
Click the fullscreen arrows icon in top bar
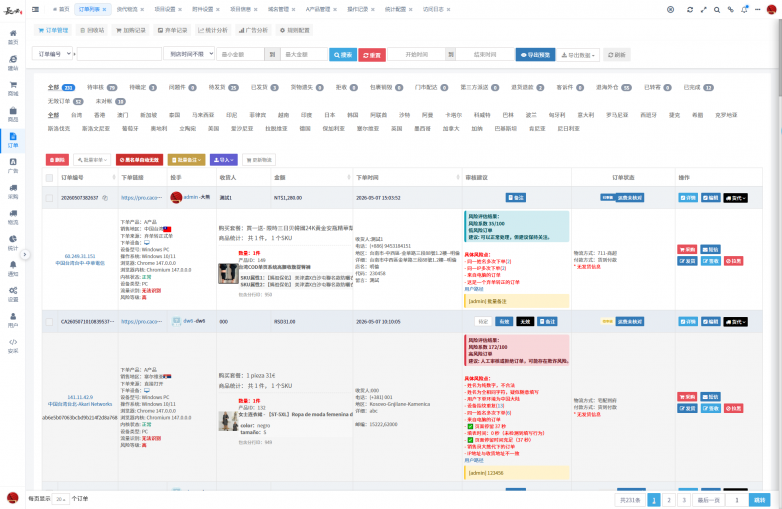point(704,9)
